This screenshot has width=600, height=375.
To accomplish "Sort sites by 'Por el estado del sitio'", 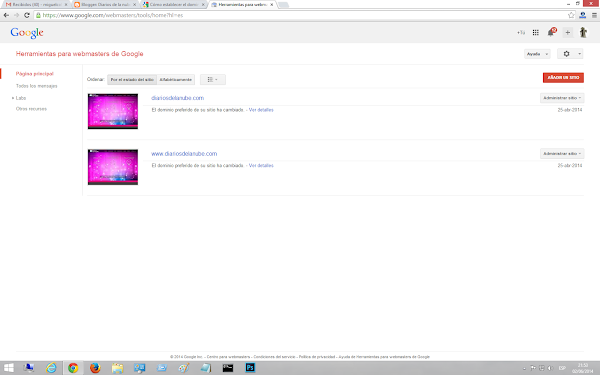I will coord(132,80).
